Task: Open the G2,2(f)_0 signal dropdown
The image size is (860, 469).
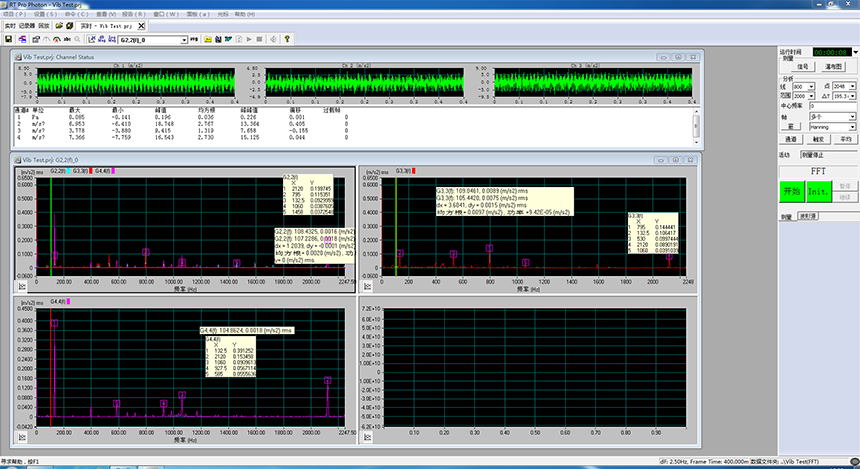Action: (x=184, y=39)
